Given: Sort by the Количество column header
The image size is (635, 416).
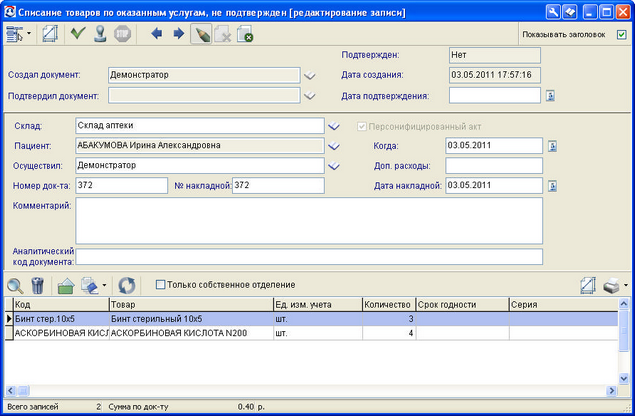Looking at the screenshot, I should [389, 305].
